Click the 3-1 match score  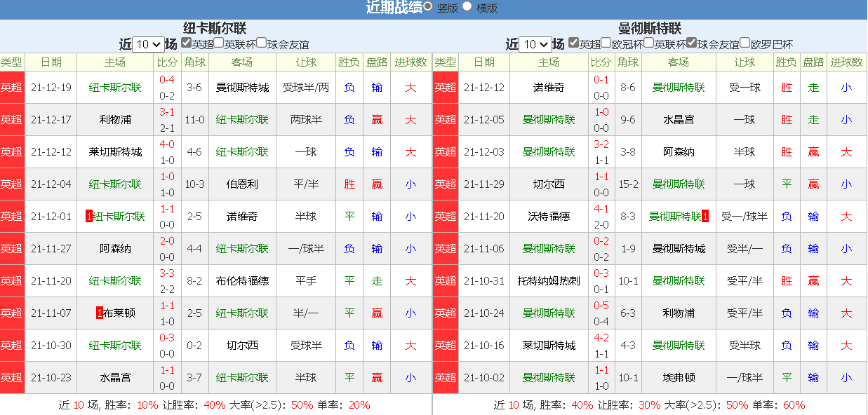click(167, 112)
